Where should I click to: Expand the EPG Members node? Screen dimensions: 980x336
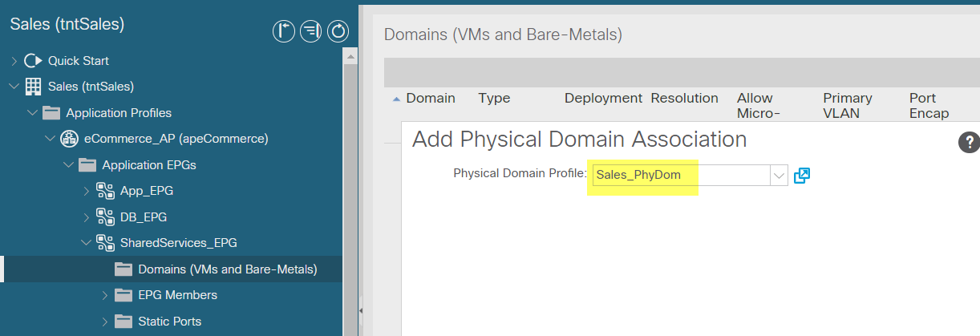pos(104,295)
